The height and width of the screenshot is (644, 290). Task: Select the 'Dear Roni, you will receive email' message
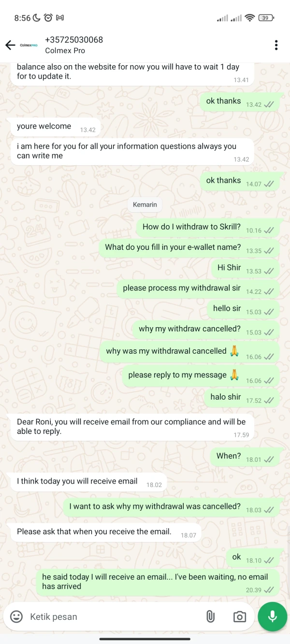pyautogui.click(x=132, y=427)
